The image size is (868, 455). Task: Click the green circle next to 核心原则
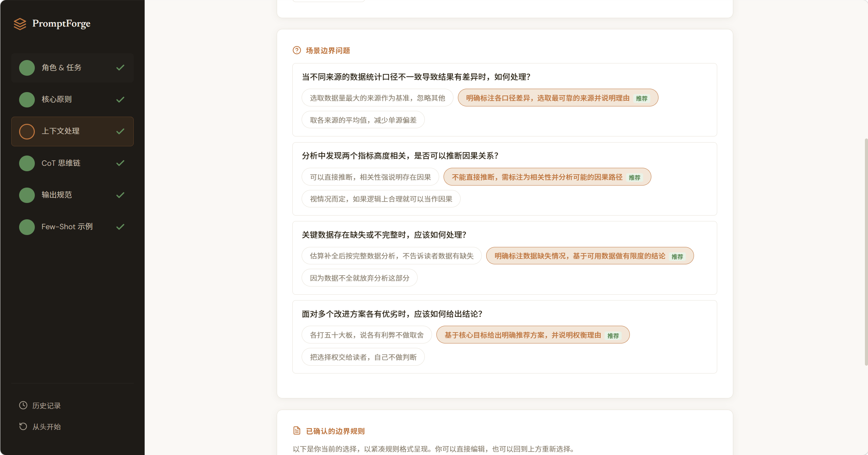(27, 99)
